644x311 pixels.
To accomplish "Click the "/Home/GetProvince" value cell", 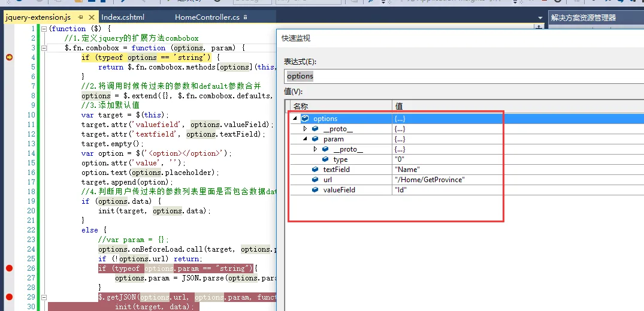I will click(429, 180).
